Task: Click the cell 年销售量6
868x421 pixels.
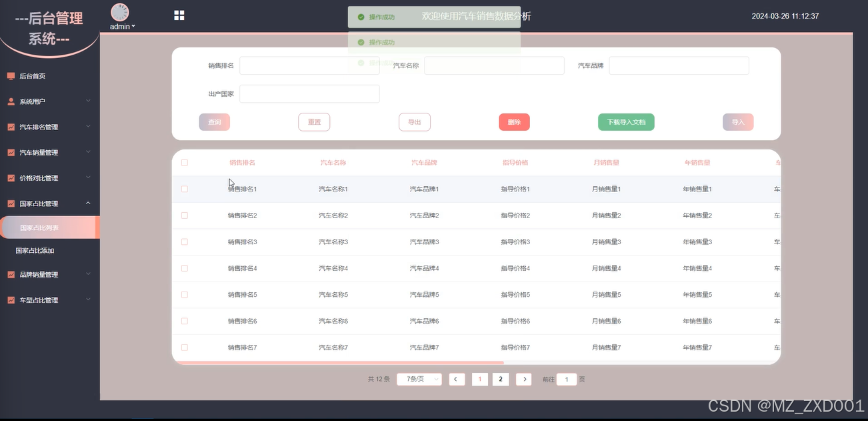Action: point(697,321)
